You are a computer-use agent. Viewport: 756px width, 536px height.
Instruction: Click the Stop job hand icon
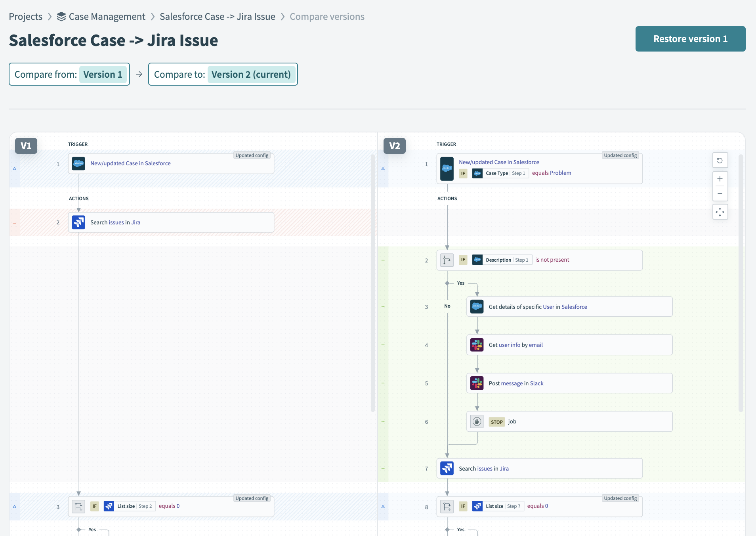point(477,421)
